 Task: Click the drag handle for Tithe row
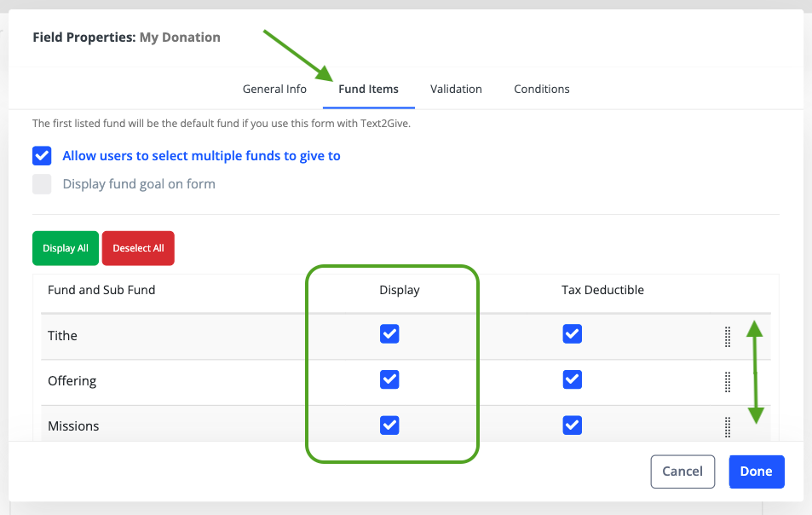tap(728, 336)
